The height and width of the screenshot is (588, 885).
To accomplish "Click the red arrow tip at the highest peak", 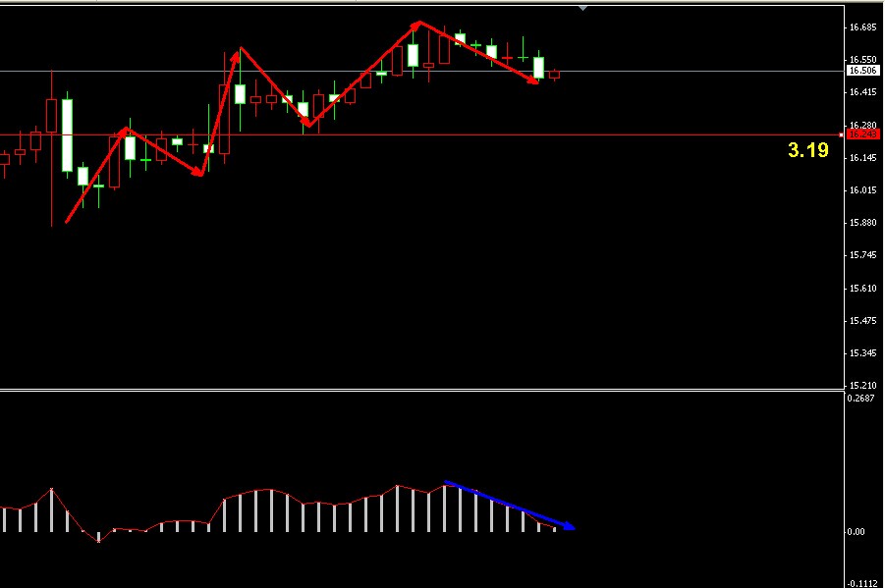I will (x=419, y=23).
